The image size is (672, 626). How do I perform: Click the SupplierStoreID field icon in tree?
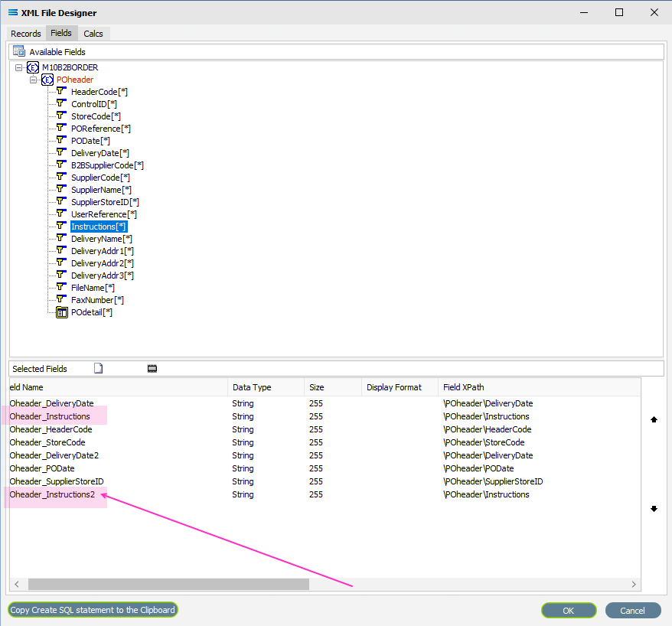point(61,201)
